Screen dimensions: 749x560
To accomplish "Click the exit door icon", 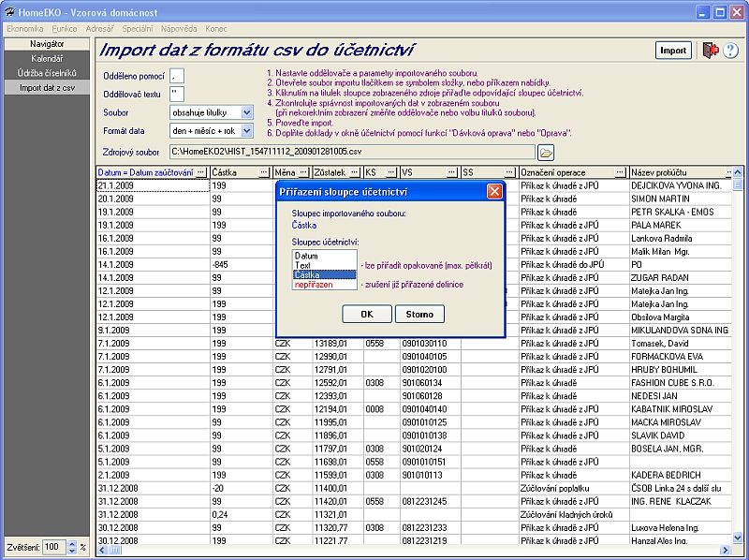I will tap(710, 51).
